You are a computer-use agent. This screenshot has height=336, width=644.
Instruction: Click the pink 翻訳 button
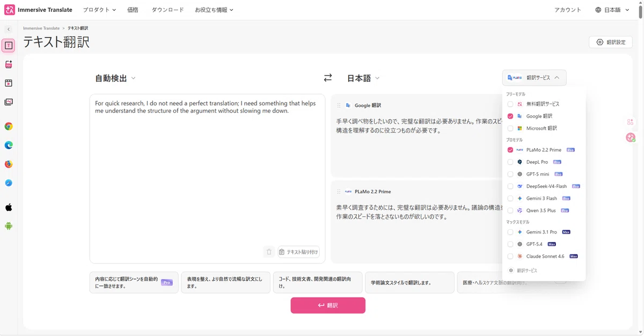pyautogui.click(x=328, y=305)
